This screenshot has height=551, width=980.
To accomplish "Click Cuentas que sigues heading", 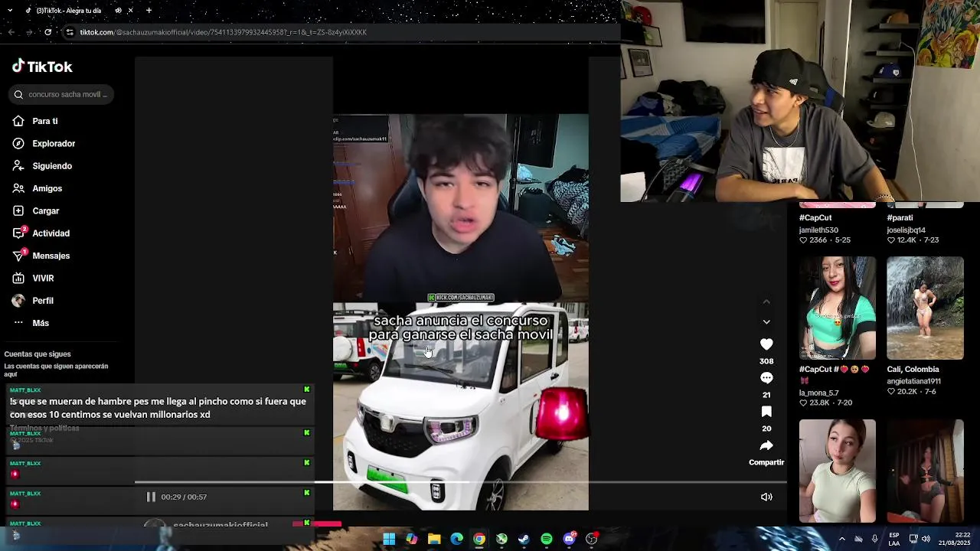I will [x=38, y=354].
